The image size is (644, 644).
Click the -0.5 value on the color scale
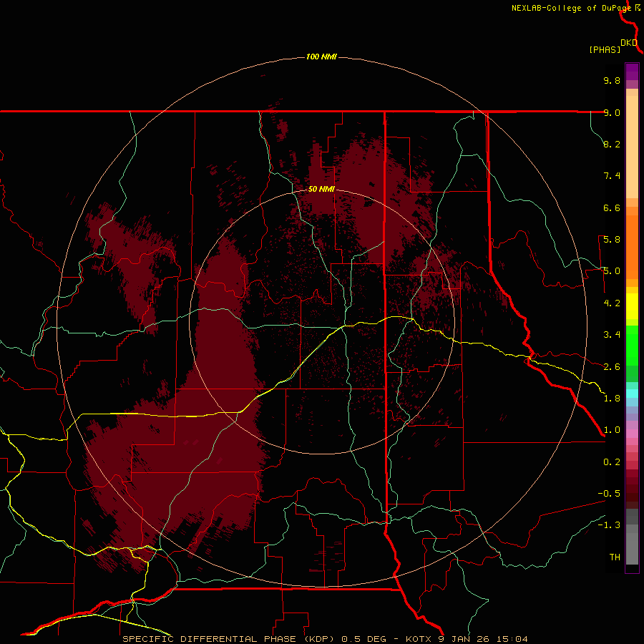click(x=609, y=494)
